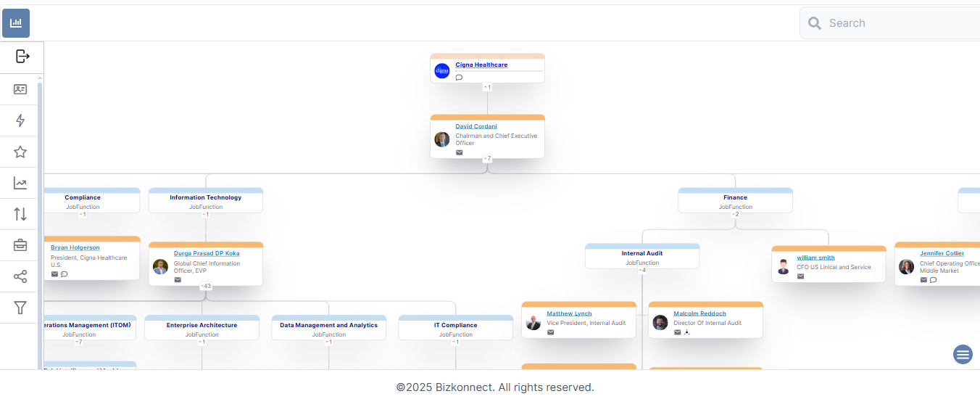
Task: Open the trend line chart icon
Action: click(20, 184)
